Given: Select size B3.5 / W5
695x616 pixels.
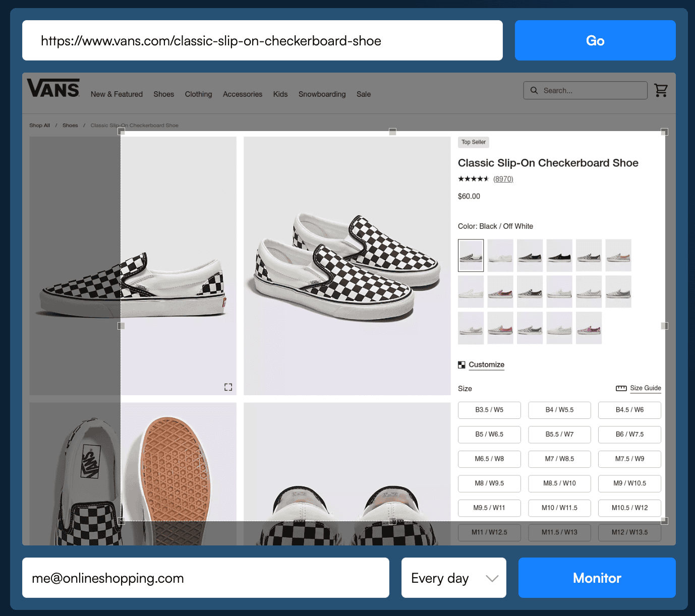Looking at the screenshot, I should point(489,410).
